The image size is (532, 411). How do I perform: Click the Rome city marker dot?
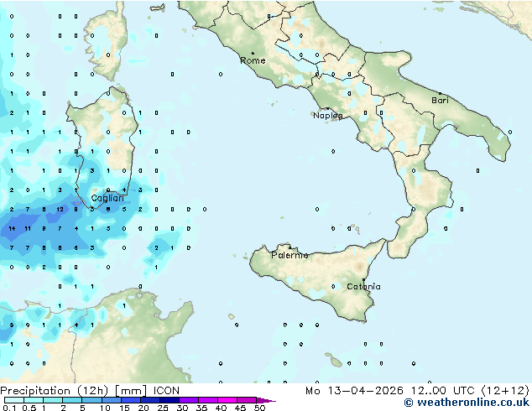253,53
